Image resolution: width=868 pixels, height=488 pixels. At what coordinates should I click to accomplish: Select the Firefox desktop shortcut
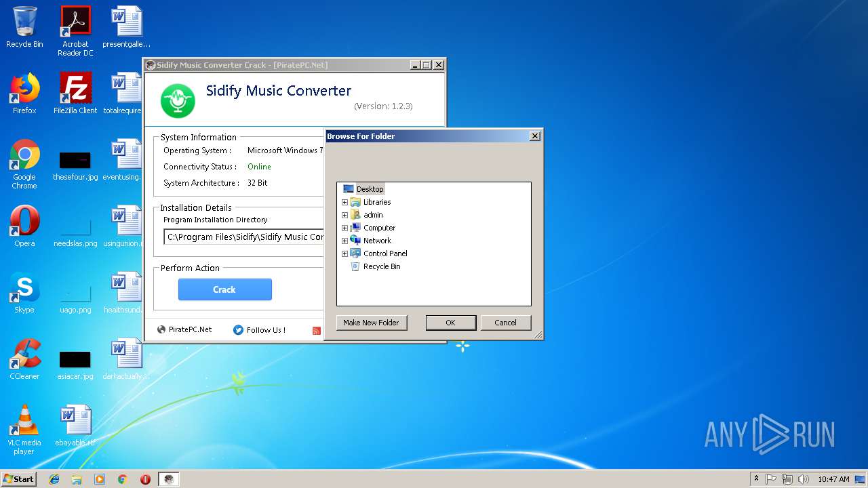24,94
